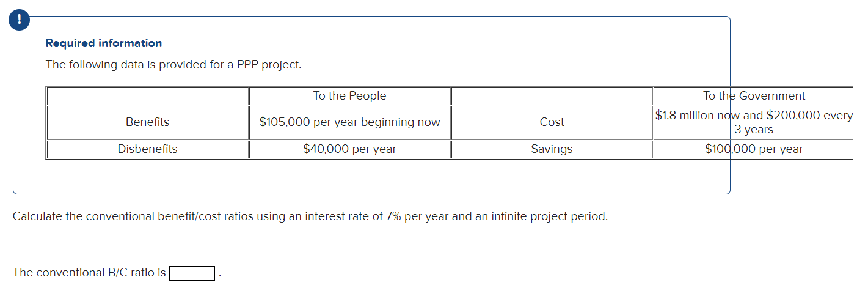The image size is (868, 307).
Task: Click the "Benefits" row label cell
Action: click(147, 122)
